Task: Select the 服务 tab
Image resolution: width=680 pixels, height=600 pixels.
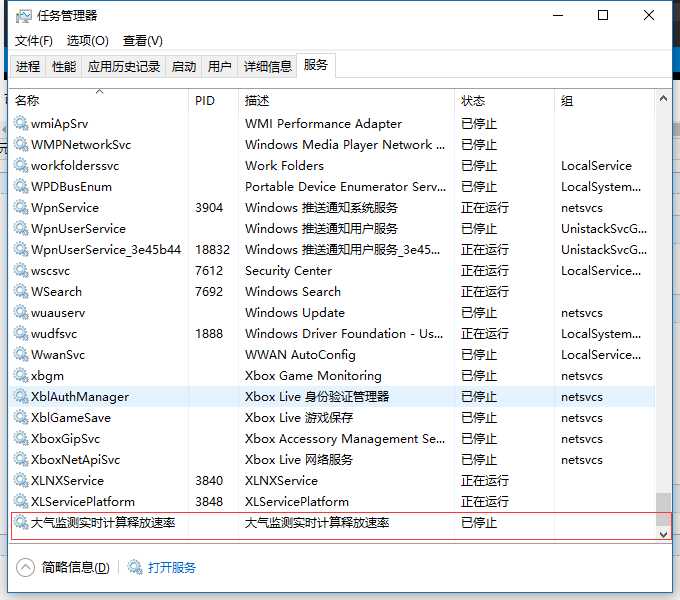Action: click(315, 65)
